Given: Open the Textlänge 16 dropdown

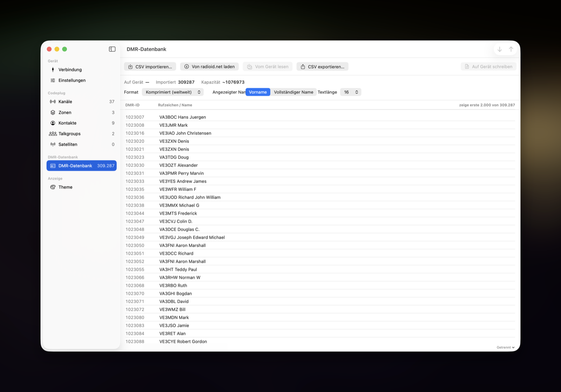Looking at the screenshot, I should [351, 92].
